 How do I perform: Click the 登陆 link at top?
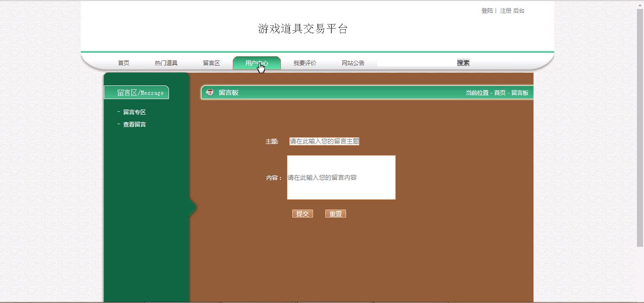point(487,10)
